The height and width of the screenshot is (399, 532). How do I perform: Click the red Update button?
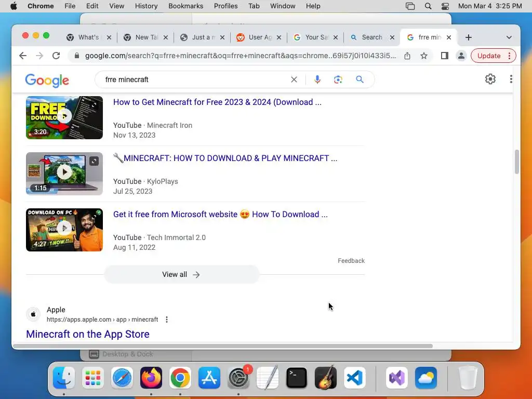[488, 56]
